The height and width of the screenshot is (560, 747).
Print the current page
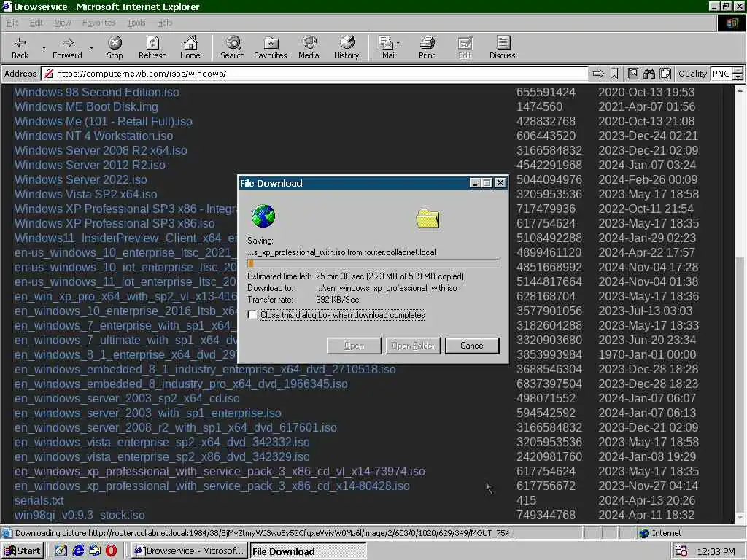pos(427,47)
